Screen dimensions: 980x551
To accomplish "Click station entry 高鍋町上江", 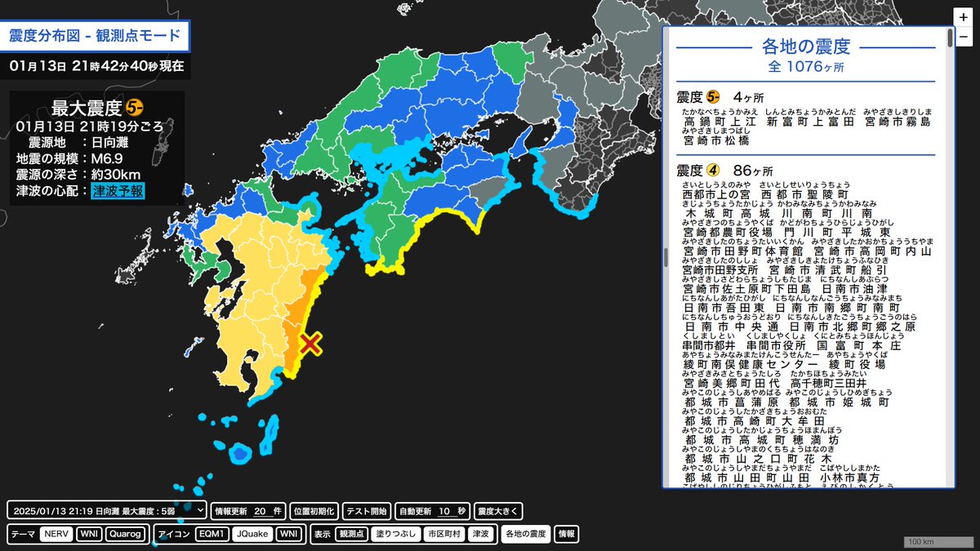I will pyautogui.click(x=719, y=122).
